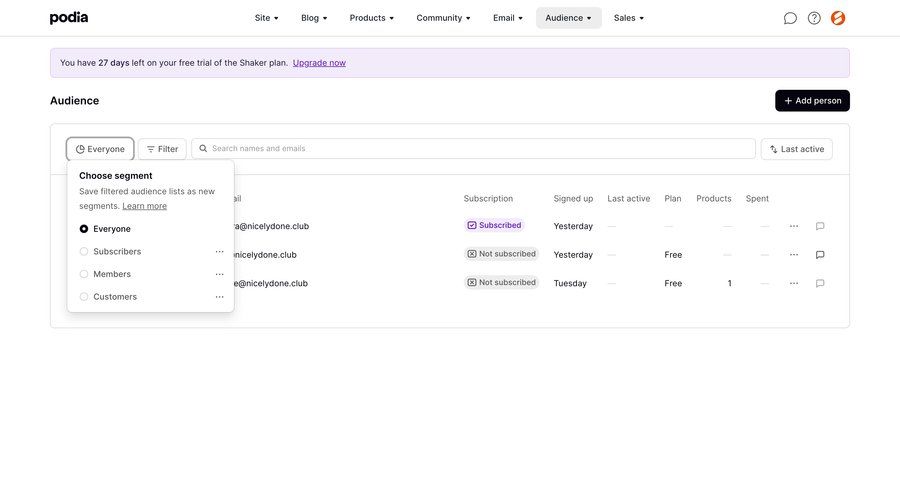
Task: Click the products count 1
Action: [730, 284]
